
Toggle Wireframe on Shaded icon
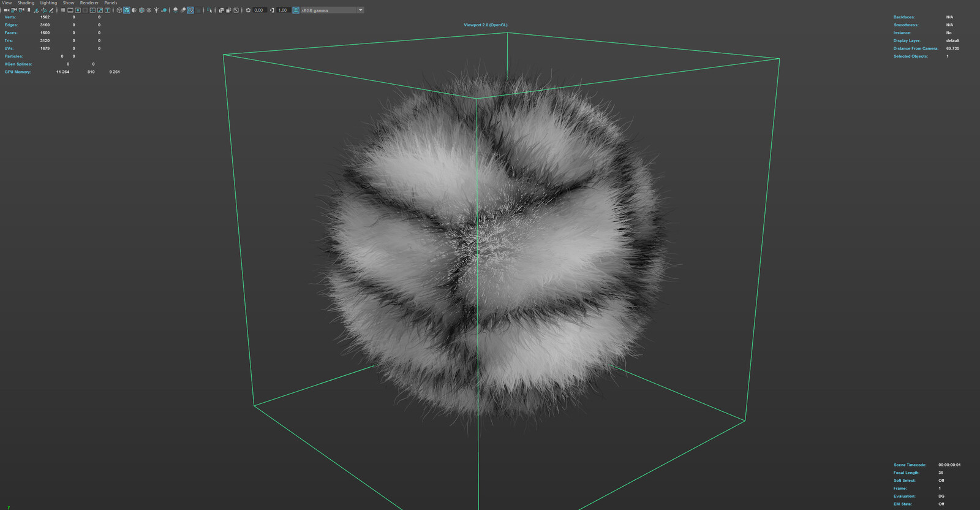(x=141, y=10)
